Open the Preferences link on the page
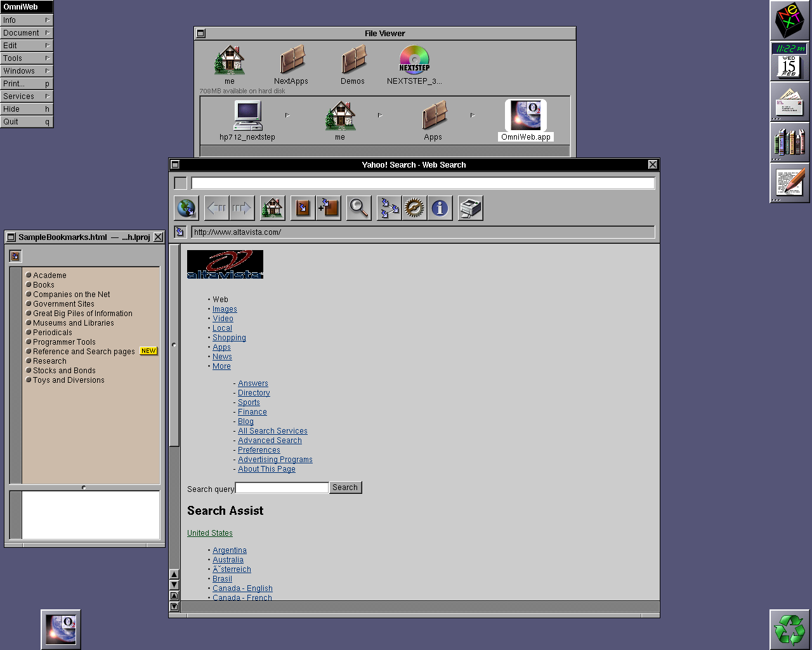This screenshot has width=812, height=650. tap(259, 450)
